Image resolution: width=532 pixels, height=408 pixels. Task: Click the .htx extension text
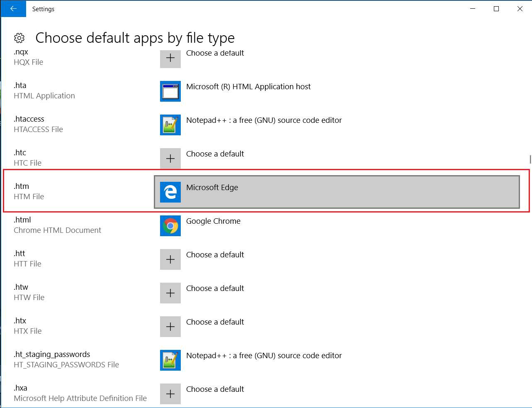(x=20, y=320)
